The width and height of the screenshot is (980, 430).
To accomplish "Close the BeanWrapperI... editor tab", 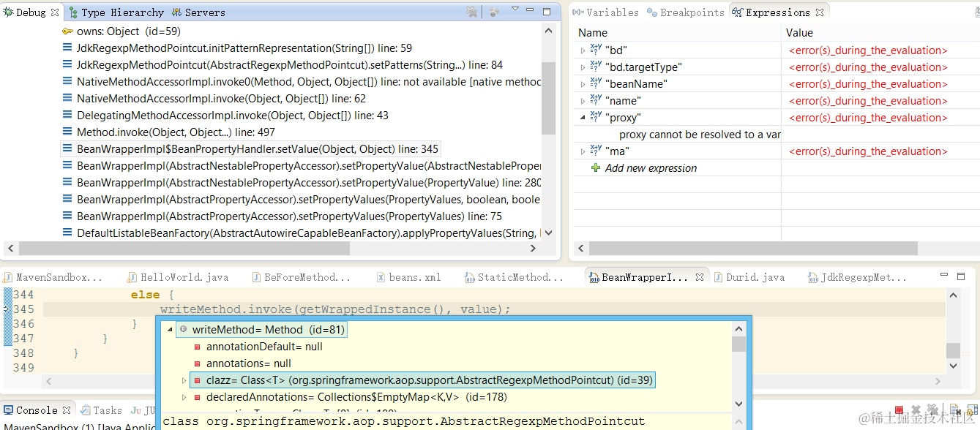I will tap(700, 277).
